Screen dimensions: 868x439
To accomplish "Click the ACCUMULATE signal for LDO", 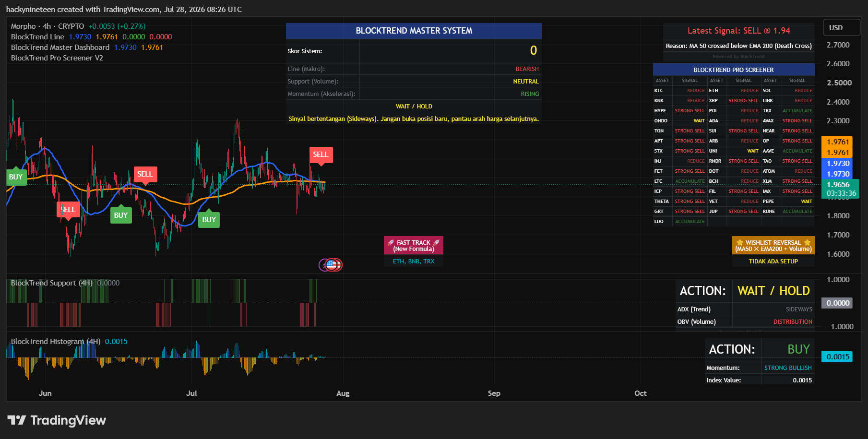I will pos(690,221).
